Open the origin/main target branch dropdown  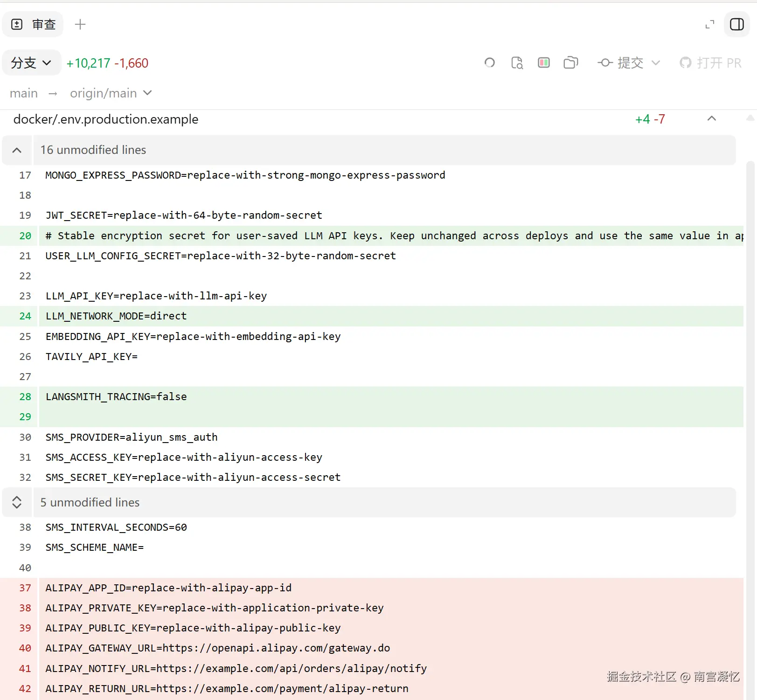111,93
